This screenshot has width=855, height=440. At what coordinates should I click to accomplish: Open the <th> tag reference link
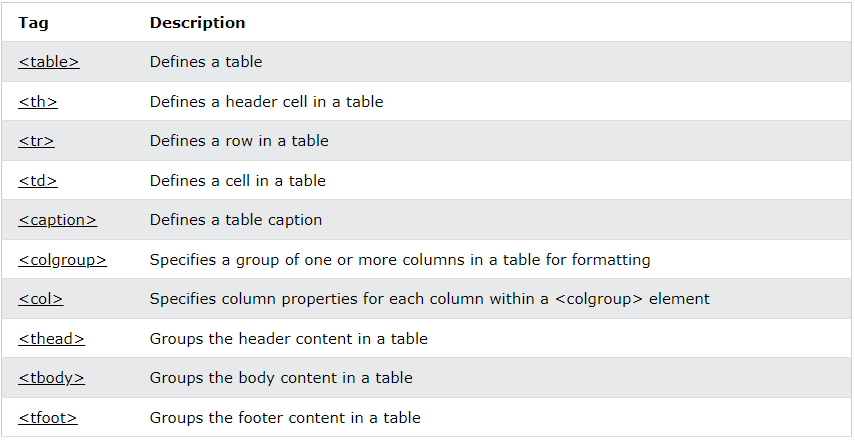(38, 101)
